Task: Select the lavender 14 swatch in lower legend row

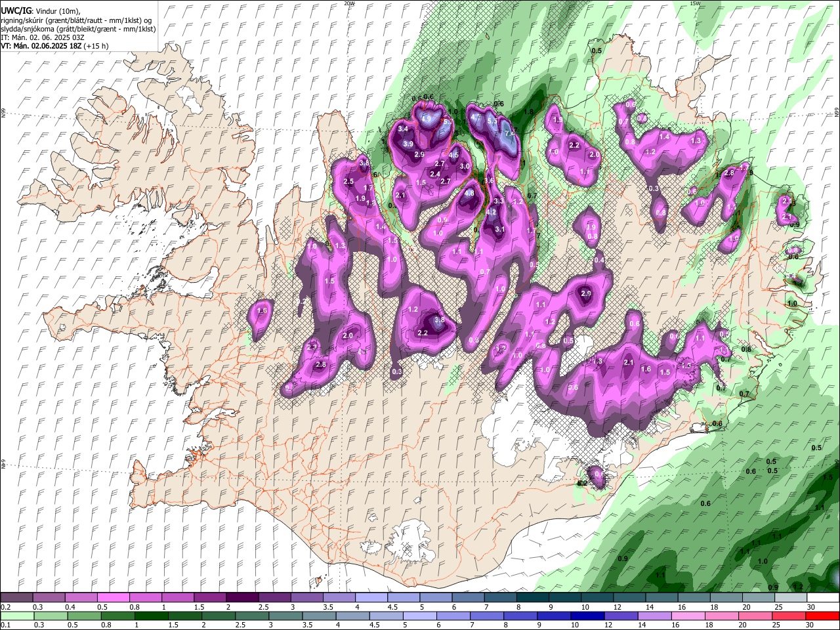Action: click(654, 616)
